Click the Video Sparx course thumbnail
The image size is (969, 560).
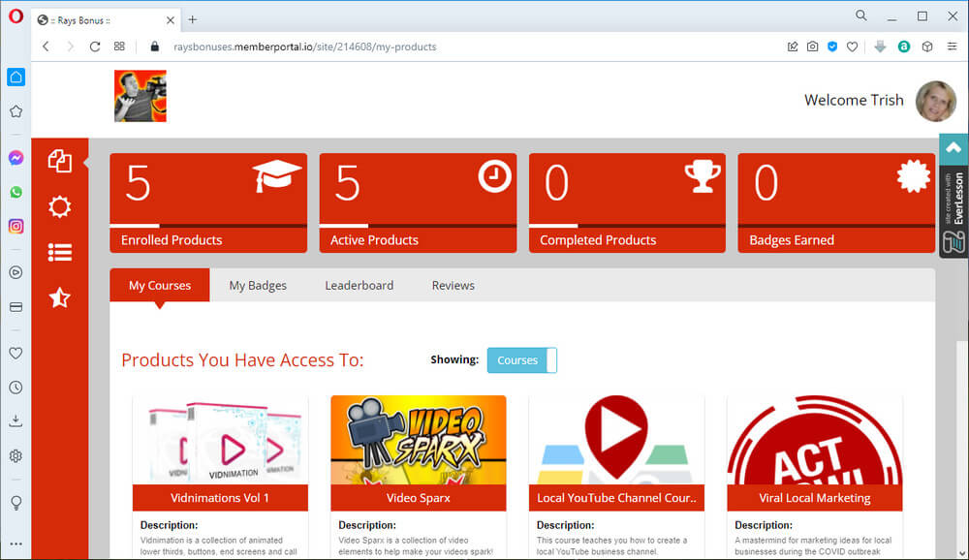[419, 440]
